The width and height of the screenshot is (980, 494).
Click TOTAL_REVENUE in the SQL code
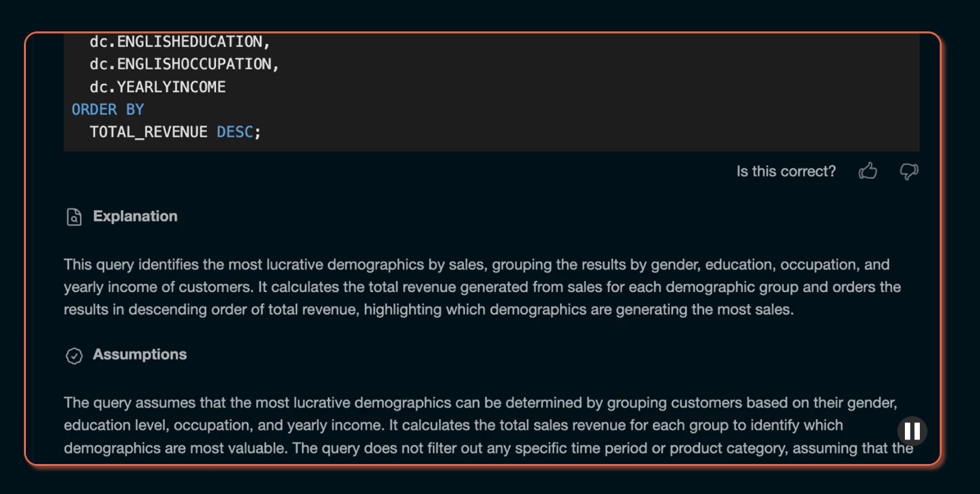point(148,132)
